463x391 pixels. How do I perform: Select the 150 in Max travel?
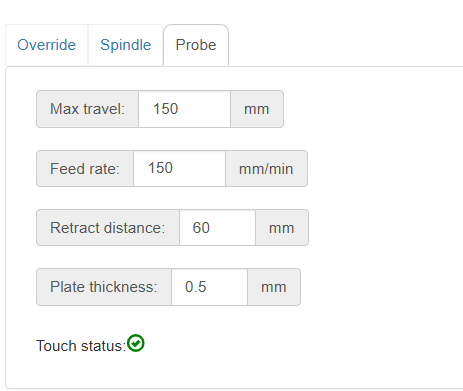(x=166, y=109)
